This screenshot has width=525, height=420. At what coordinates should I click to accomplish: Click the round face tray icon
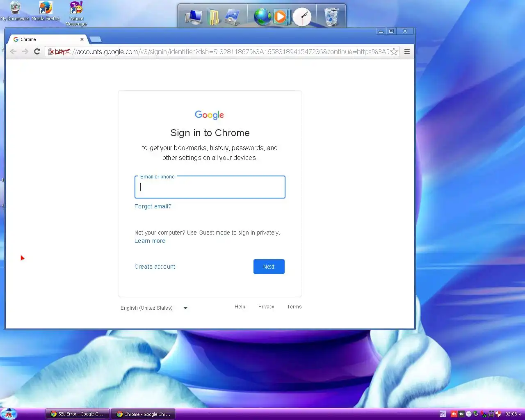(469, 414)
